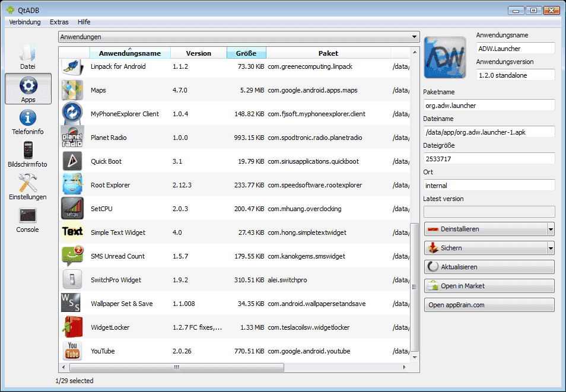
Task: Click the Quick Boot app icon
Action: pyautogui.click(x=72, y=161)
